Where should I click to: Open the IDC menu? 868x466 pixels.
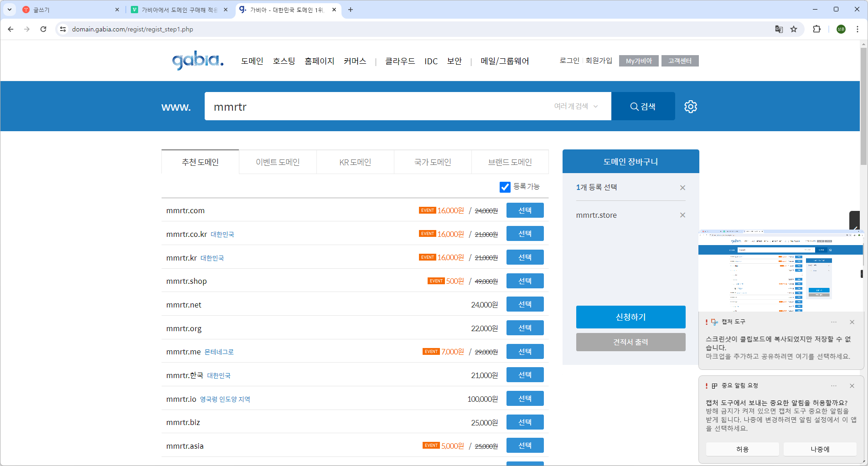(431, 61)
